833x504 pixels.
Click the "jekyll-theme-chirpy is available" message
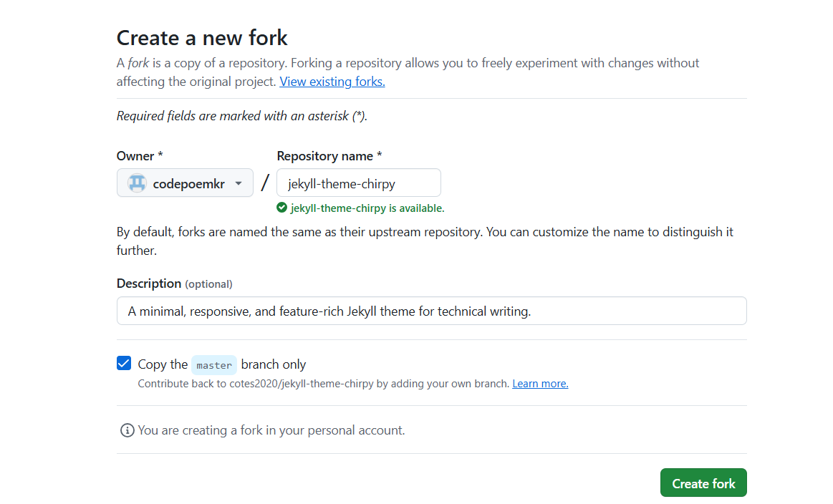coord(367,208)
